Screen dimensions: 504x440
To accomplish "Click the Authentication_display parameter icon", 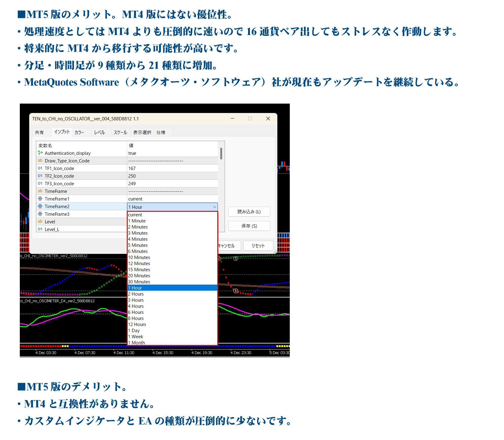I will click(40, 153).
